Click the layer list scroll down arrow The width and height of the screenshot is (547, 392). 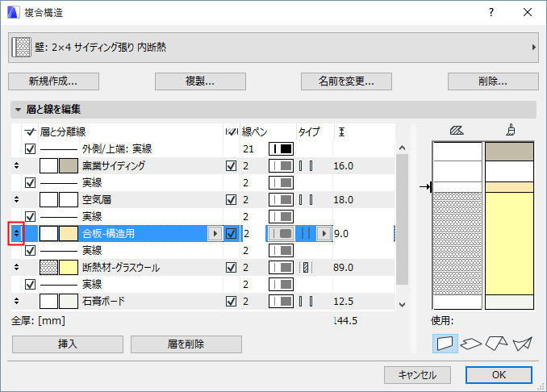tap(402, 304)
